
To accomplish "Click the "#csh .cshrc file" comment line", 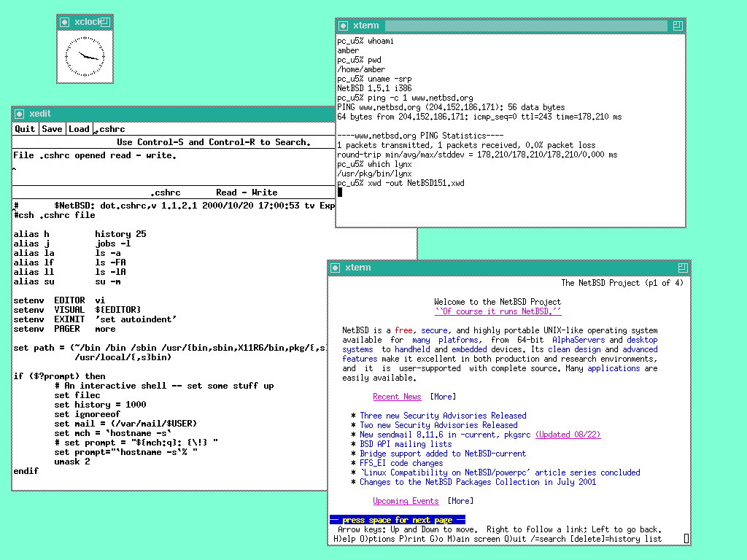I will (x=54, y=215).
